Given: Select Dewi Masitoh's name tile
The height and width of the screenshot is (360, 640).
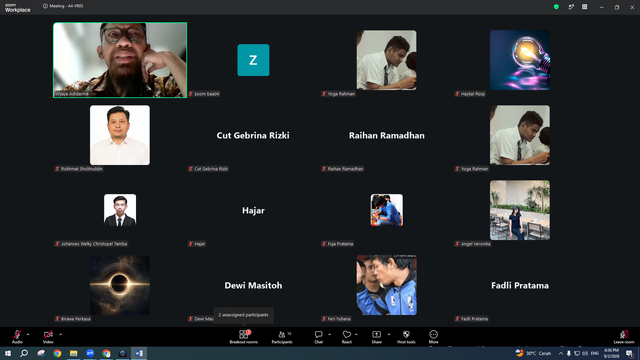Looking at the screenshot, I should 253,285.
